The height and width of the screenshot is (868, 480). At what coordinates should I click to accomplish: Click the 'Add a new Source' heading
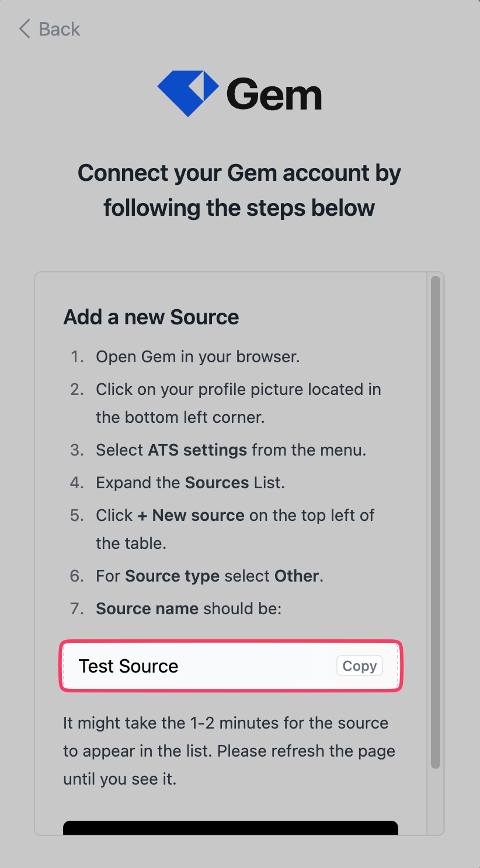pyautogui.click(x=151, y=317)
